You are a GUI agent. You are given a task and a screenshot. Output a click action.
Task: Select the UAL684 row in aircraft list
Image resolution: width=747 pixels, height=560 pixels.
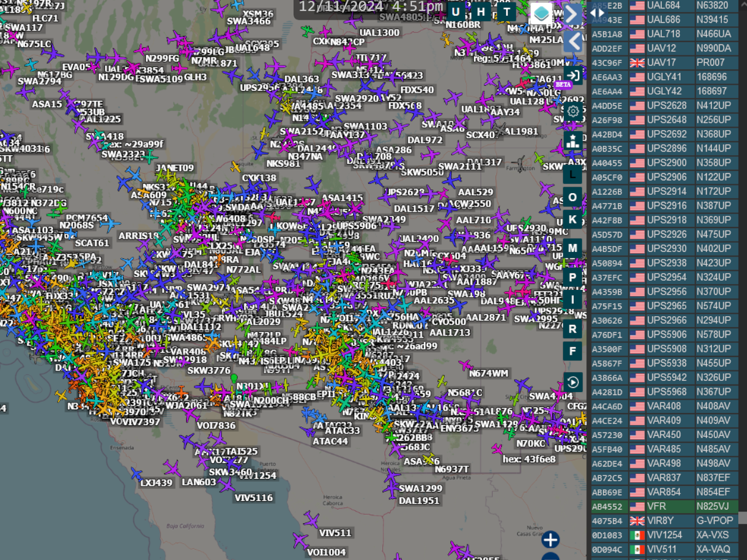[x=664, y=5]
